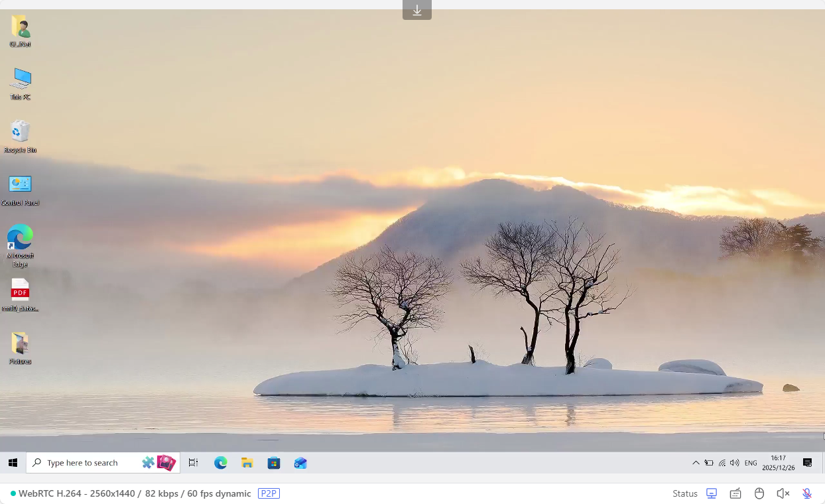Open the Windows Start menu
The height and width of the screenshot is (504, 825).
pos(13,463)
